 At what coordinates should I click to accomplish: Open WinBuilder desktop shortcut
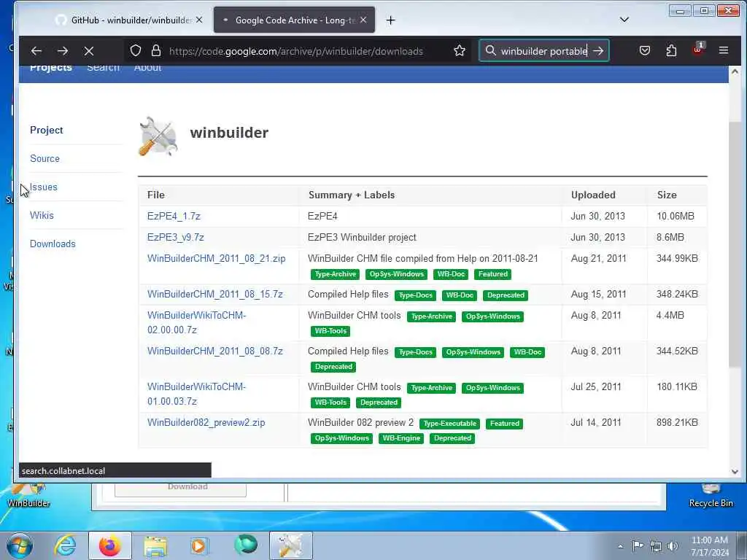tap(28, 495)
